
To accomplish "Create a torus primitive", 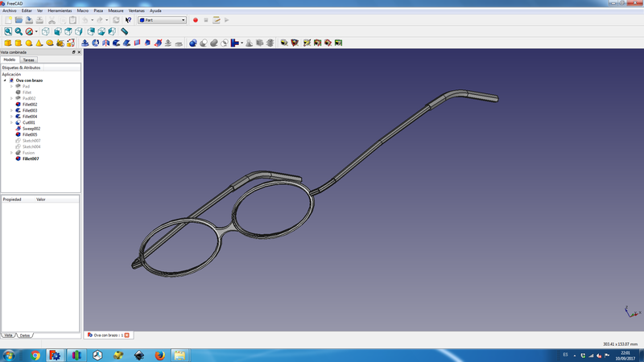I will click(50, 43).
